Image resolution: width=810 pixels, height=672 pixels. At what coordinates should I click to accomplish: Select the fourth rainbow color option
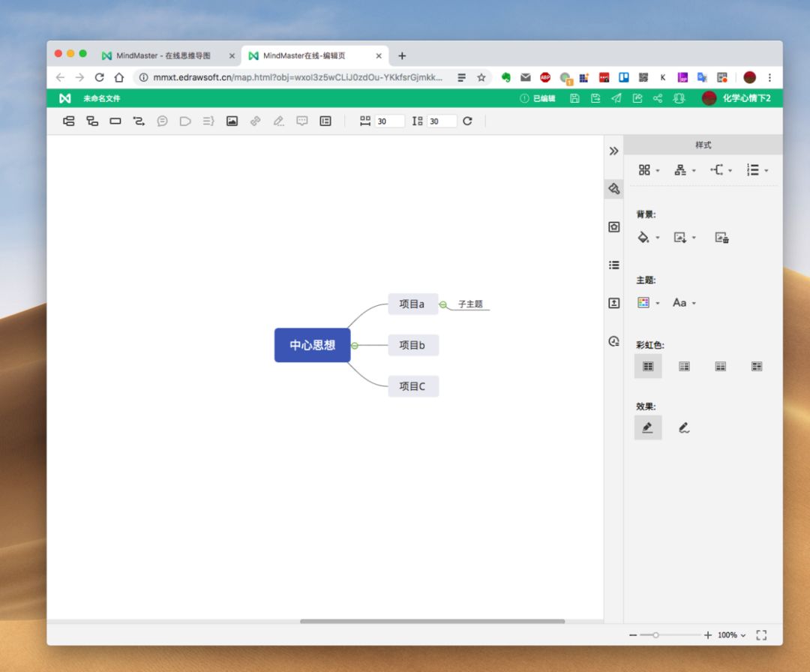click(x=756, y=366)
